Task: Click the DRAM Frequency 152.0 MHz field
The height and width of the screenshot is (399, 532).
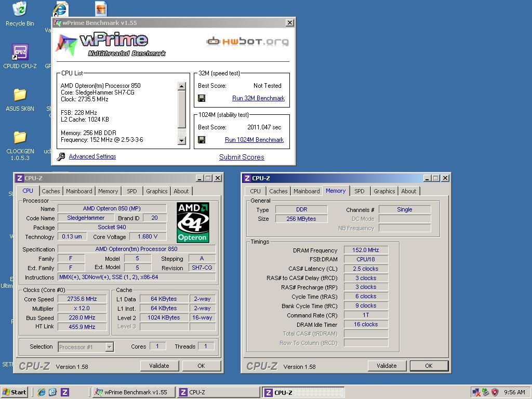Action: [x=366, y=250]
